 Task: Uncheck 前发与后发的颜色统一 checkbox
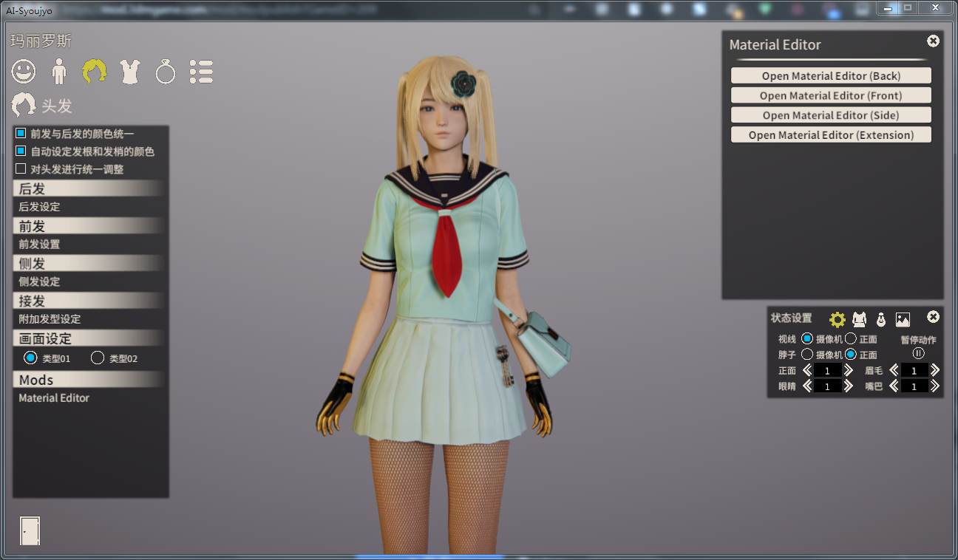(x=21, y=134)
